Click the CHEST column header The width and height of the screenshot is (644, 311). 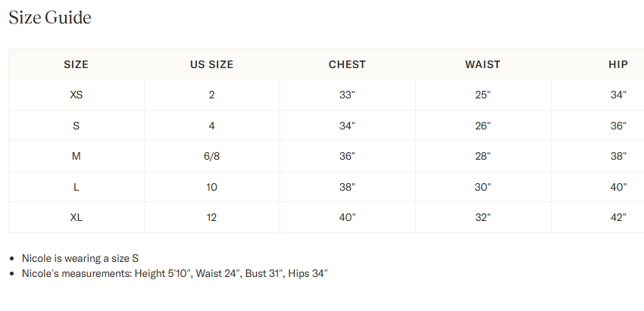[347, 64]
